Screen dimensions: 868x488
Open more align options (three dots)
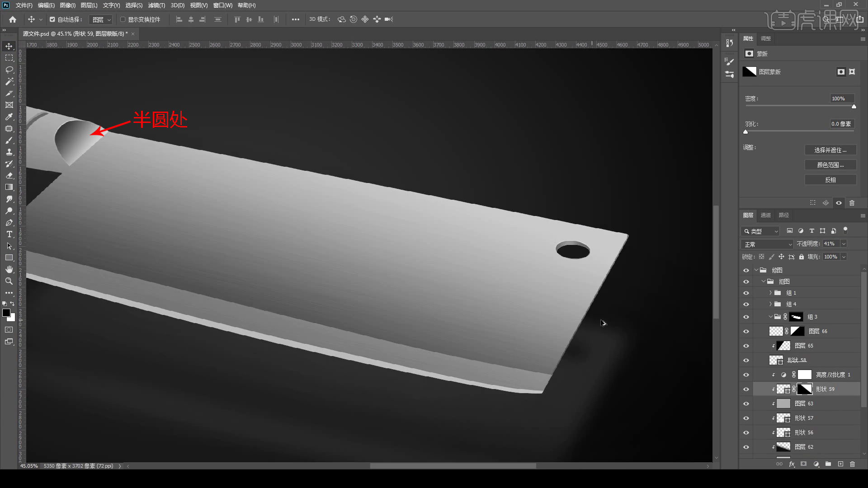click(295, 19)
